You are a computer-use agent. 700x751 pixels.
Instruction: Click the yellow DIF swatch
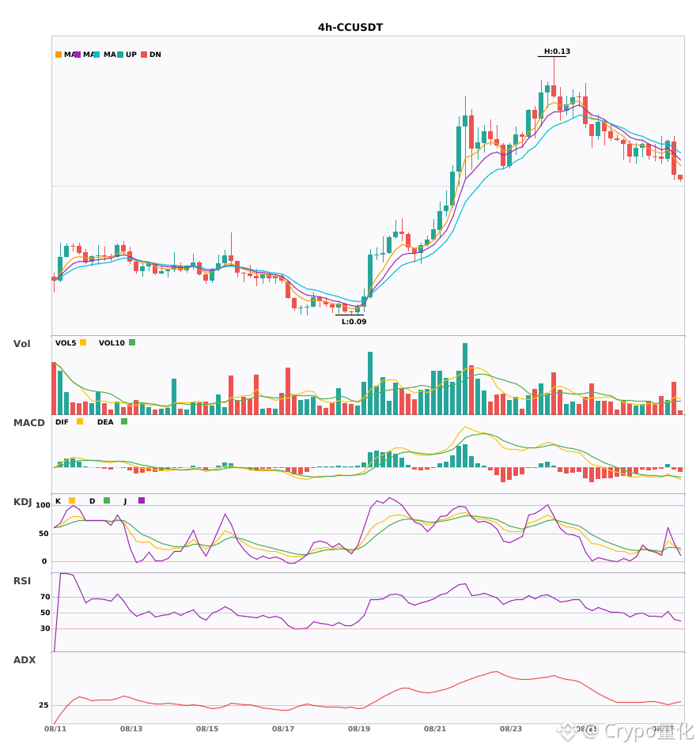click(80, 421)
